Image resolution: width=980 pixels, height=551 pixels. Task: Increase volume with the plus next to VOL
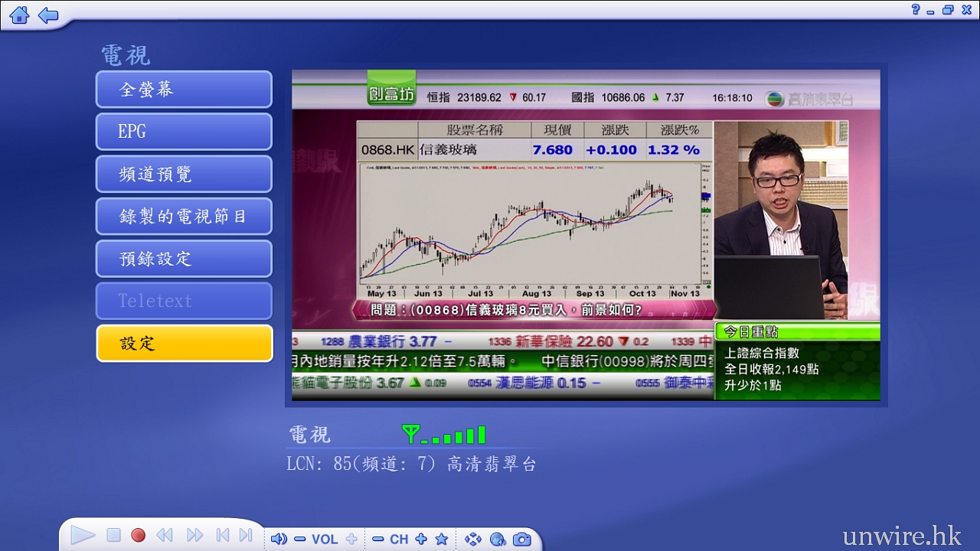(x=351, y=540)
